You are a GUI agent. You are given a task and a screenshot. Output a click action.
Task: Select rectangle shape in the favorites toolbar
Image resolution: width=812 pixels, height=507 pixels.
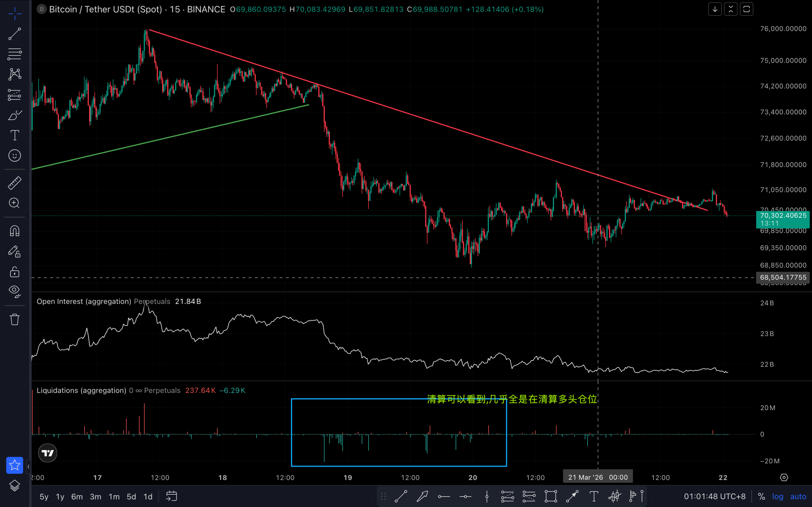(551, 496)
